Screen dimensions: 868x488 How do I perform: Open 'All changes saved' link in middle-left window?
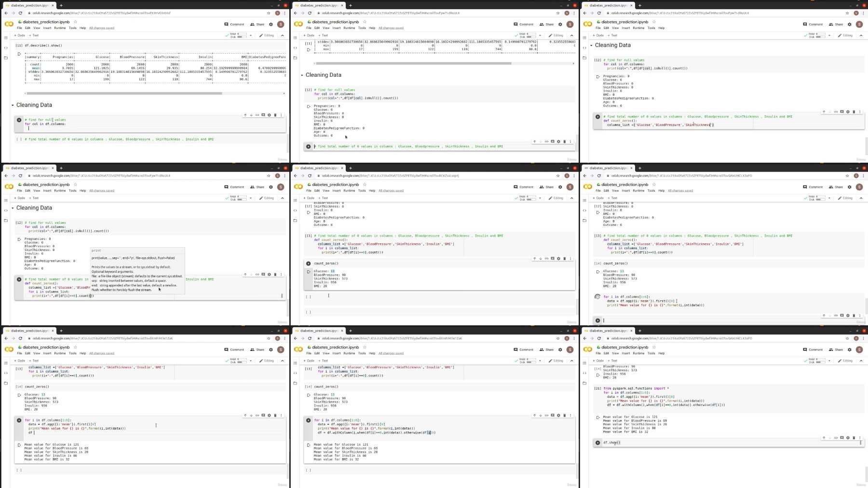[102, 191]
